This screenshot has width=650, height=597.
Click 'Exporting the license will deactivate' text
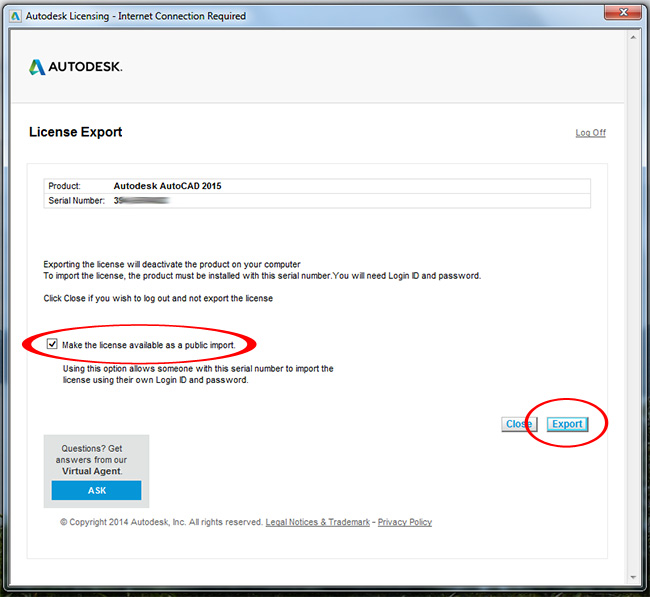[172, 265]
